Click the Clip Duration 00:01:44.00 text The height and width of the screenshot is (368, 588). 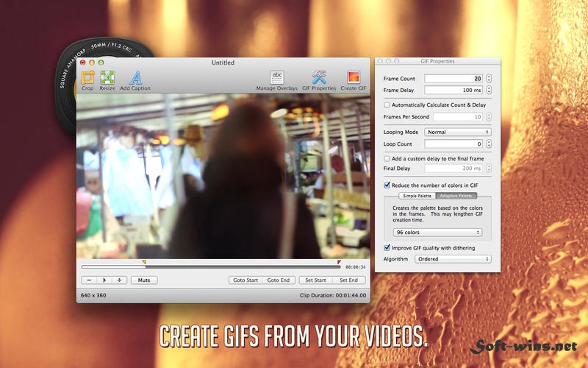click(x=333, y=296)
